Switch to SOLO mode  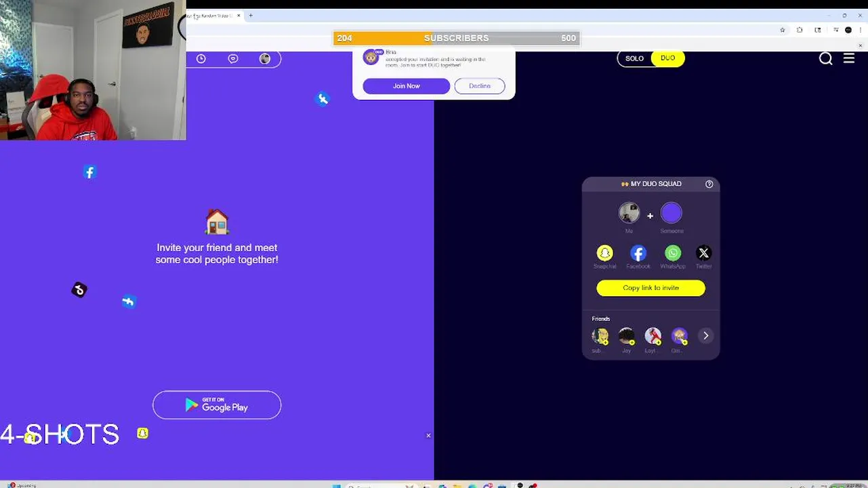coord(634,58)
